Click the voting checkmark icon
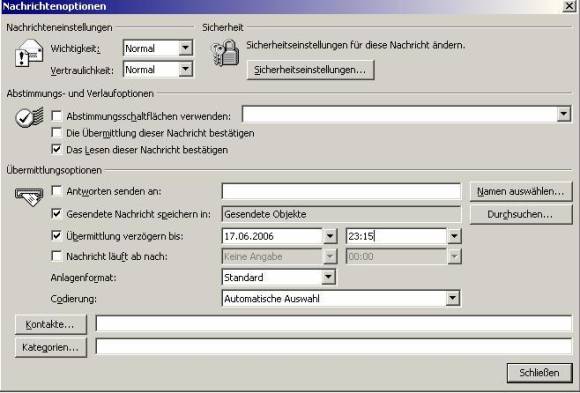Image resolution: width=580 pixels, height=393 pixels. (x=29, y=117)
